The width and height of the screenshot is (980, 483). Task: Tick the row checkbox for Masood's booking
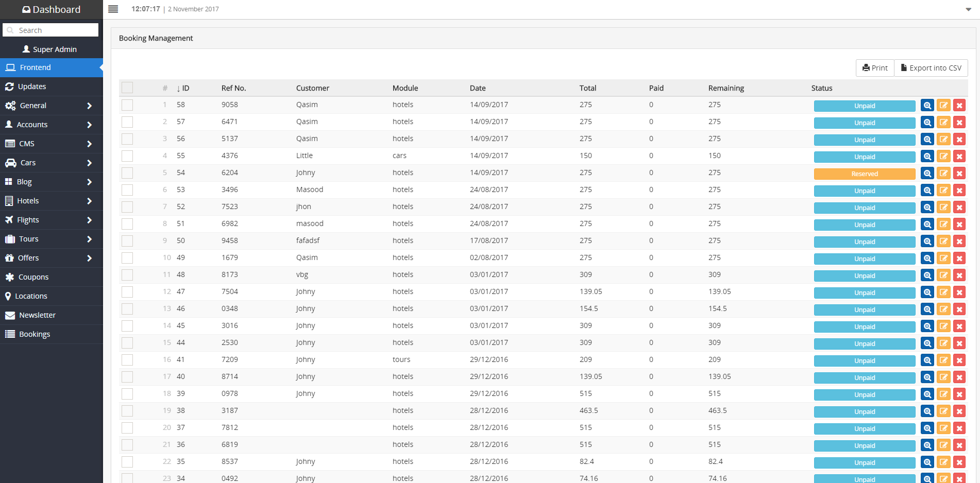point(127,189)
